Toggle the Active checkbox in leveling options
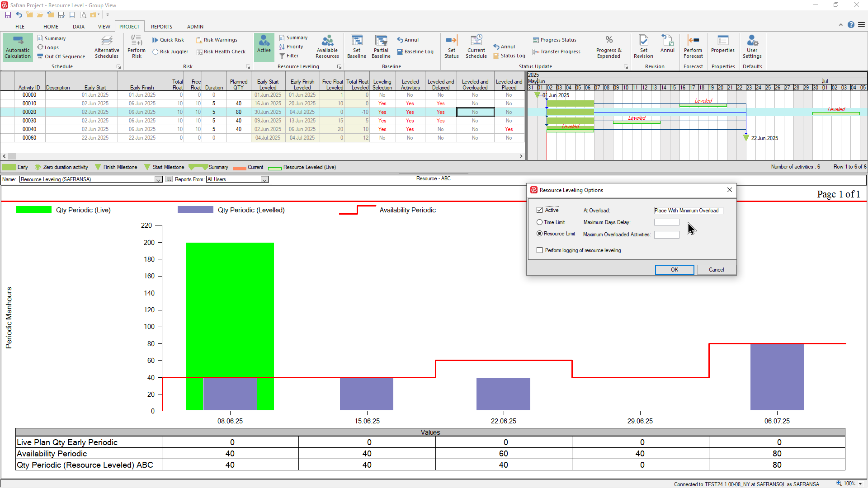868x488 pixels. 539,210
